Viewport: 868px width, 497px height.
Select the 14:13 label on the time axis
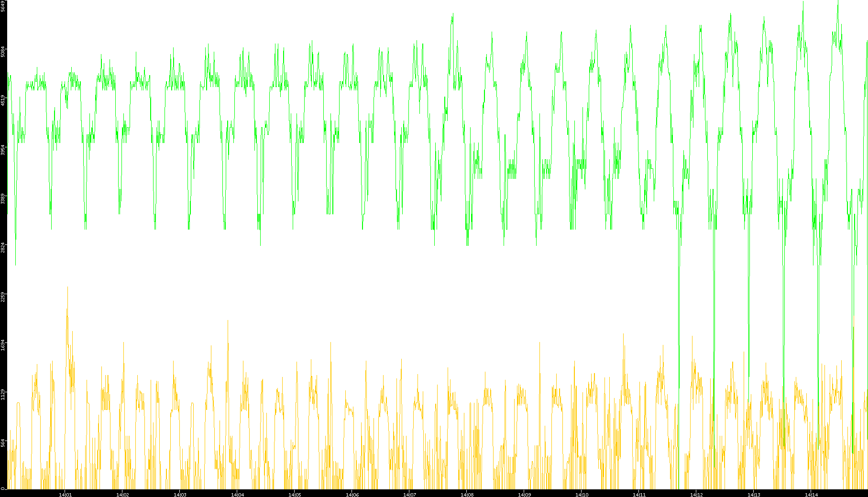(x=754, y=495)
